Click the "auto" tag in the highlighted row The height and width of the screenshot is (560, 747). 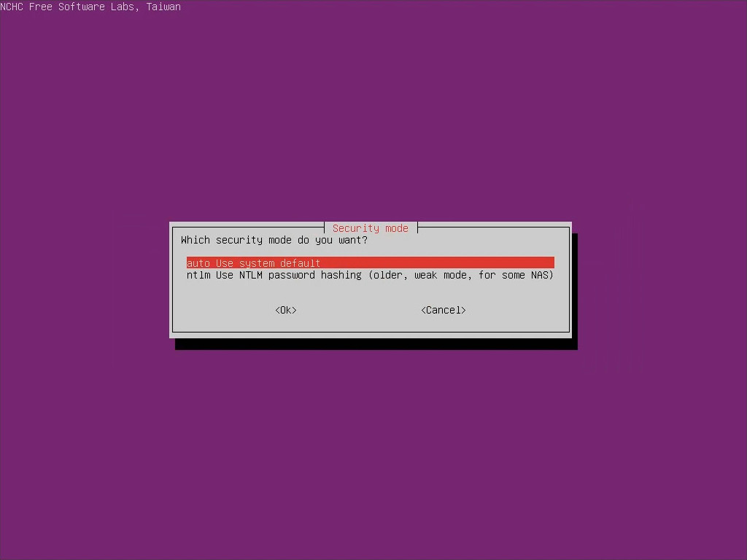point(198,263)
